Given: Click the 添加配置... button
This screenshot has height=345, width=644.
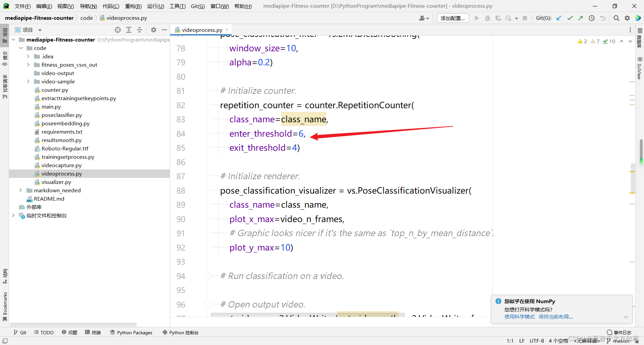Looking at the screenshot, I should pos(452,18).
